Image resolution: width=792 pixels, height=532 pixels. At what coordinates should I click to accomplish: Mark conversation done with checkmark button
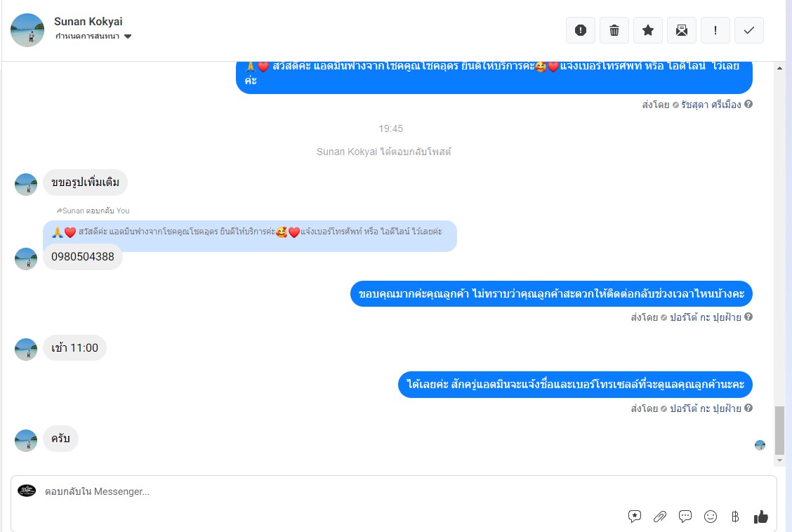point(749,30)
